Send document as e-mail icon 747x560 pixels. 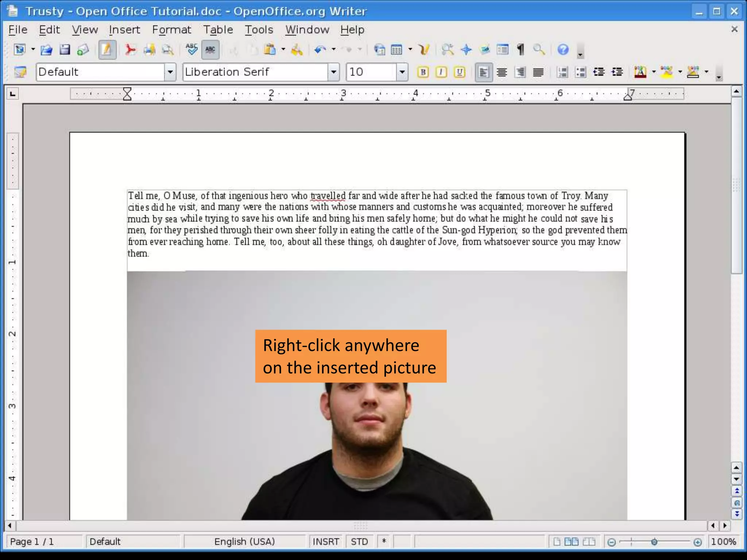[x=83, y=50]
